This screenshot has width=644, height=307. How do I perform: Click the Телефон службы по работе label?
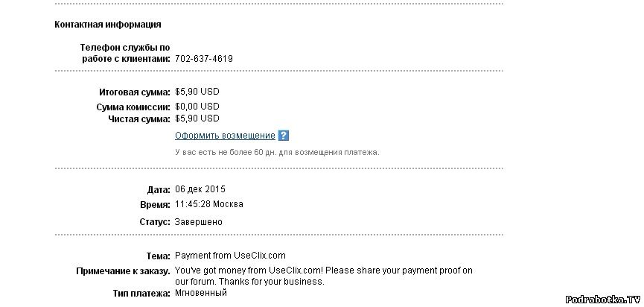tap(124, 53)
